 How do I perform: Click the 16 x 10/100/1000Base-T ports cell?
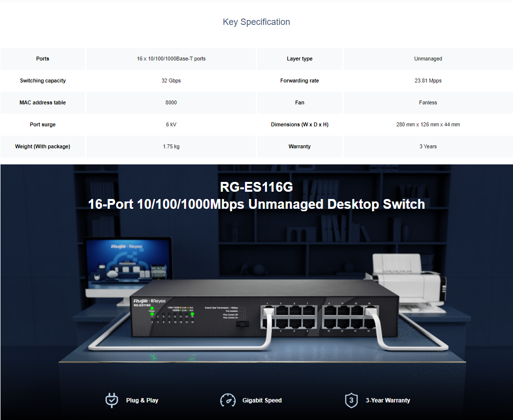coord(171,59)
